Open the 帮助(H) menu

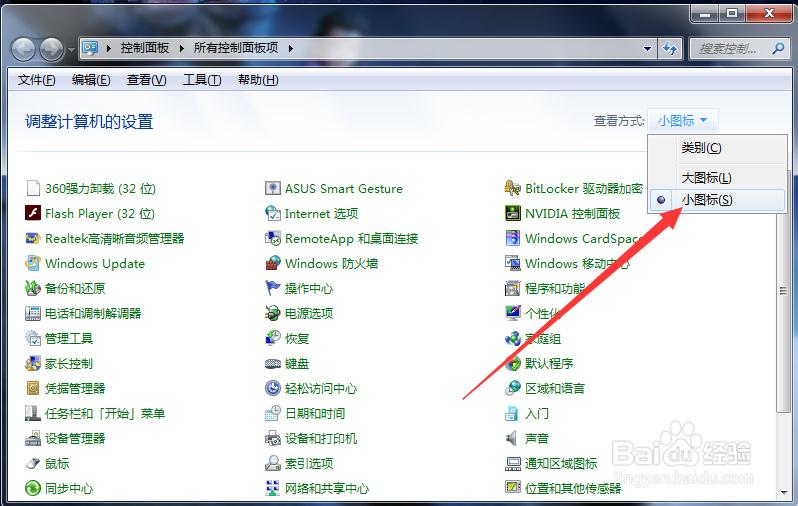click(258, 80)
